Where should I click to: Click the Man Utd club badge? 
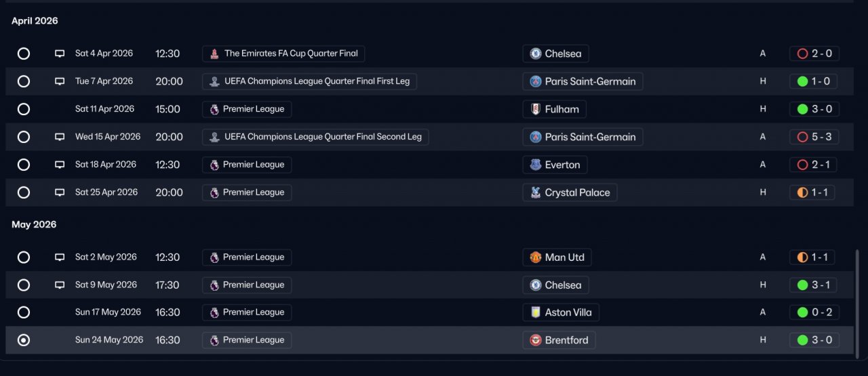pos(536,257)
